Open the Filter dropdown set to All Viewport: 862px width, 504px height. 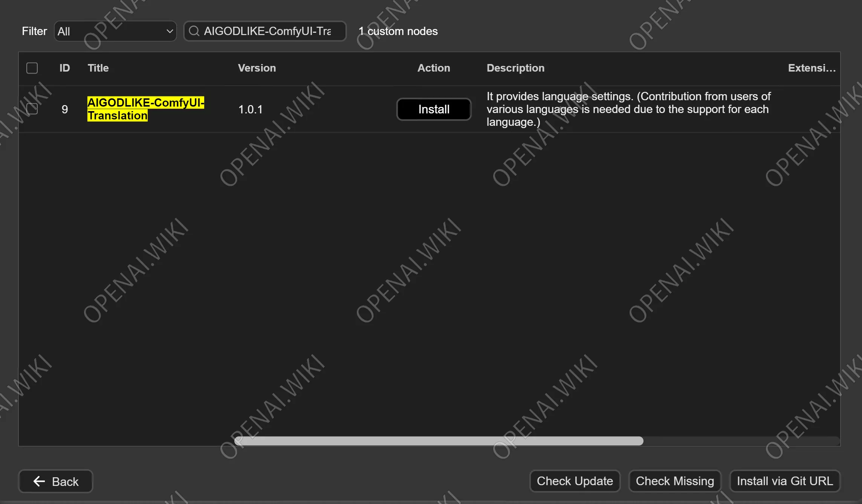coord(115,31)
